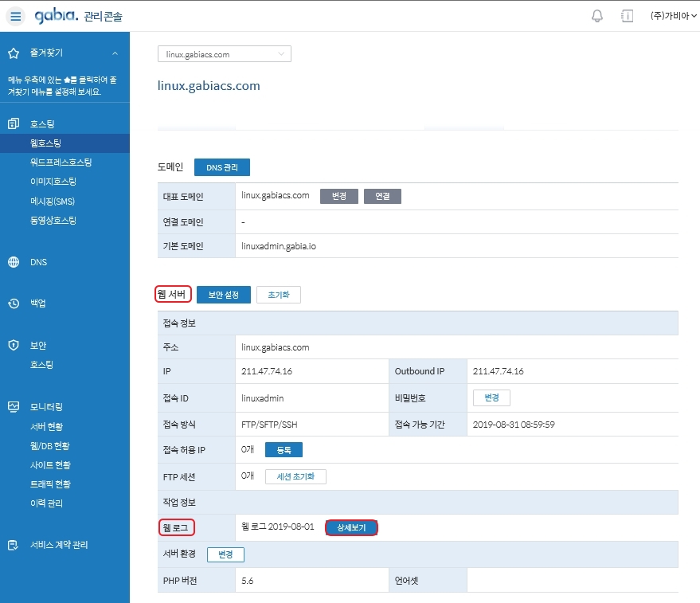Click the 초기화 button next to 웹 서버
The width and height of the screenshot is (700, 603).
(279, 295)
